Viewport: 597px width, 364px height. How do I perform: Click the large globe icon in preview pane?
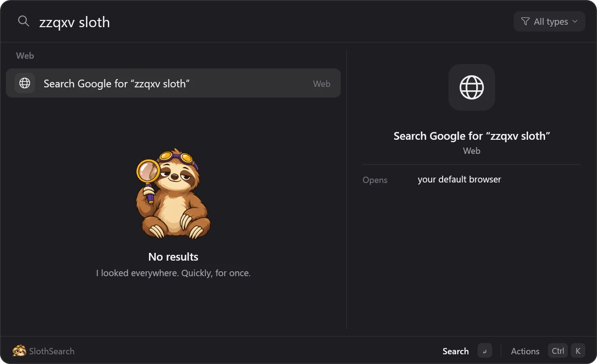[x=472, y=87]
